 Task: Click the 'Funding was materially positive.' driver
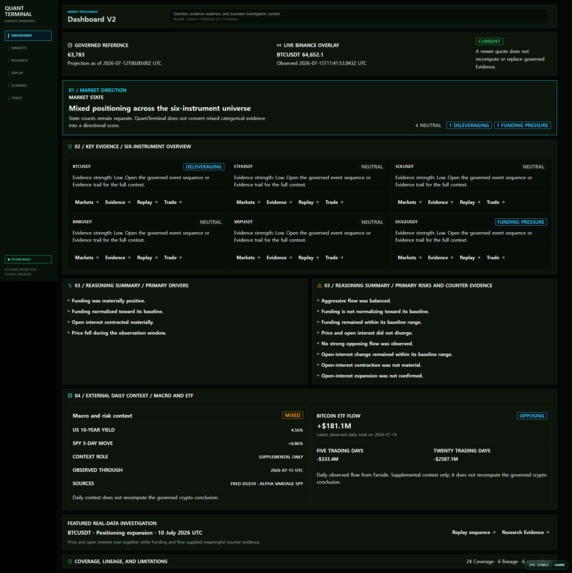pyautogui.click(x=109, y=301)
